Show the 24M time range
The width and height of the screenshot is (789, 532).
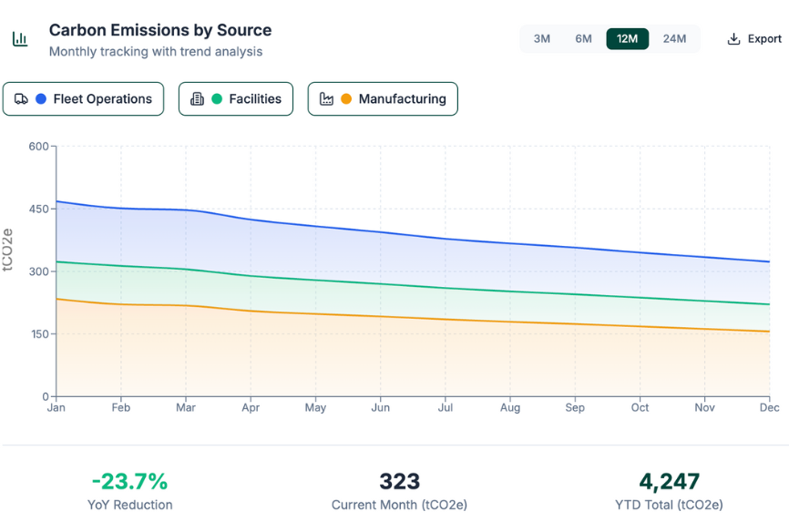pyautogui.click(x=674, y=38)
